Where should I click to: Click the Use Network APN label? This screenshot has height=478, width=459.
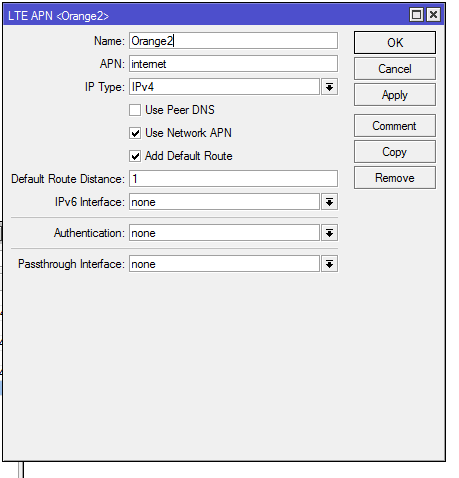pyautogui.click(x=188, y=133)
